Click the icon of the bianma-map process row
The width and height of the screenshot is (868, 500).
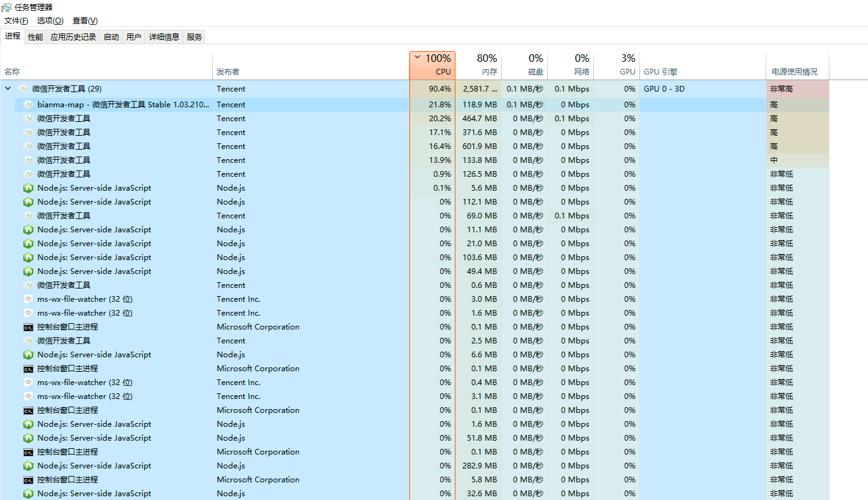[28, 105]
